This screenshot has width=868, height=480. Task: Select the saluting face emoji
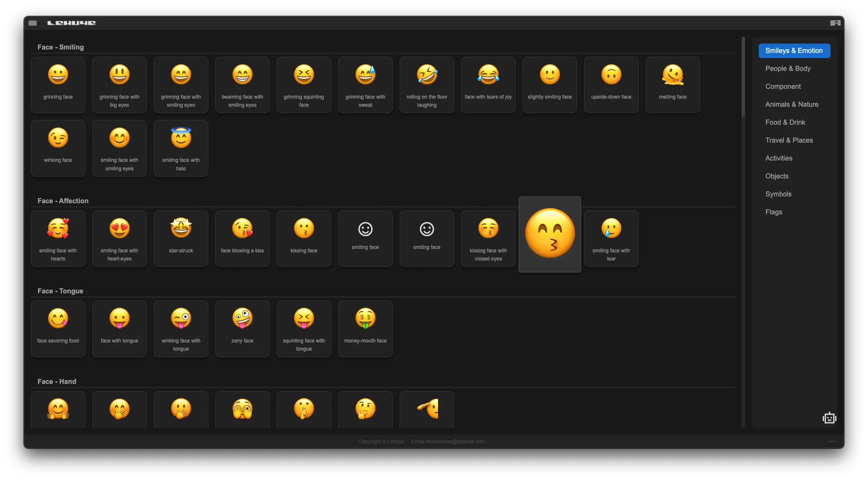427,409
